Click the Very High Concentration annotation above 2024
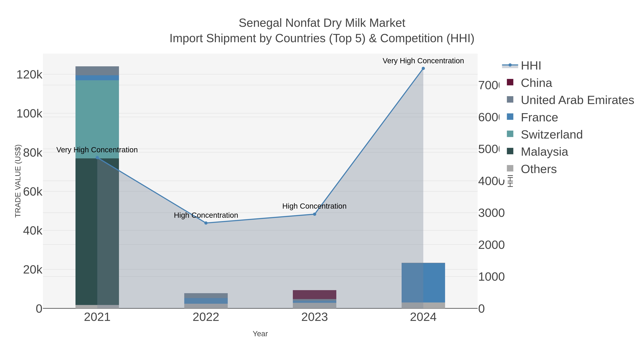Viewport: 644px width, 362px height. 423,61
